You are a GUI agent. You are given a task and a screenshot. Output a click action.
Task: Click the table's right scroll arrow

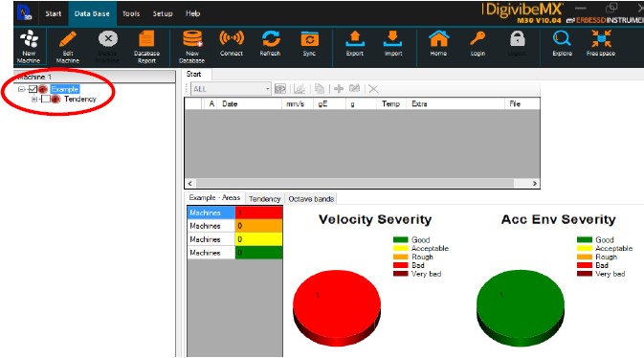pos(535,184)
